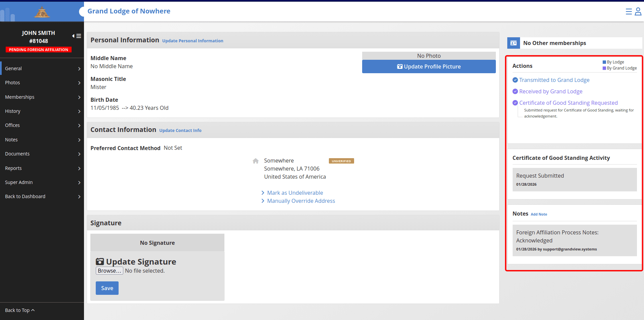
Task: Click the birth date 11/05/1985 value
Action: tap(105, 108)
